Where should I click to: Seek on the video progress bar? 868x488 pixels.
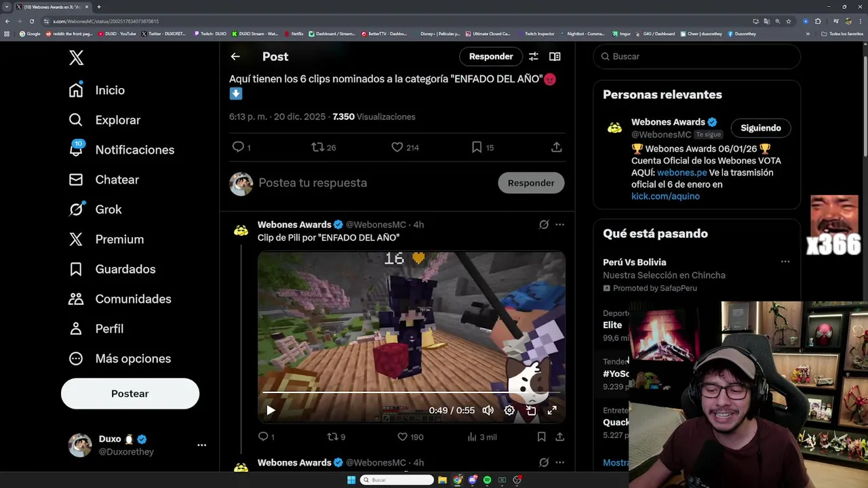[411, 392]
